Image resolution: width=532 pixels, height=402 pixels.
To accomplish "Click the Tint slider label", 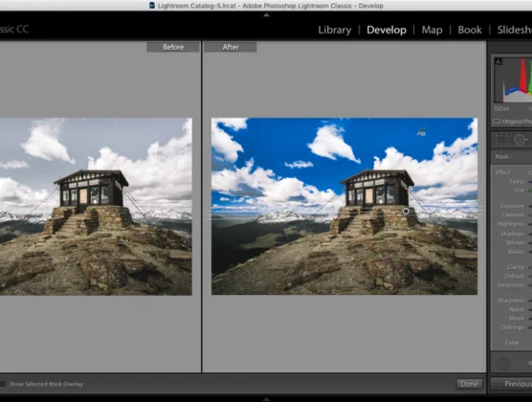I will point(519,190).
